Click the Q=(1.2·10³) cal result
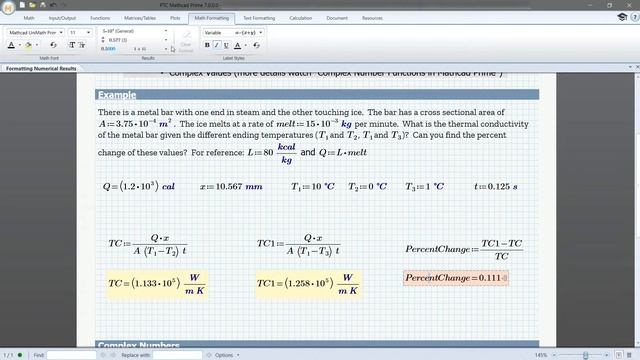Viewport: 640px width, 360px height. (139, 187)
